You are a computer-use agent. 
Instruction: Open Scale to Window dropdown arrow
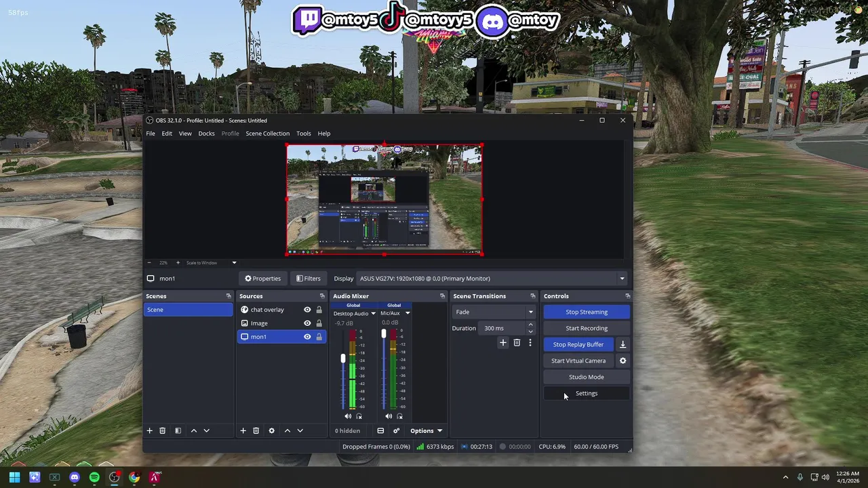[x=234, y=262]
